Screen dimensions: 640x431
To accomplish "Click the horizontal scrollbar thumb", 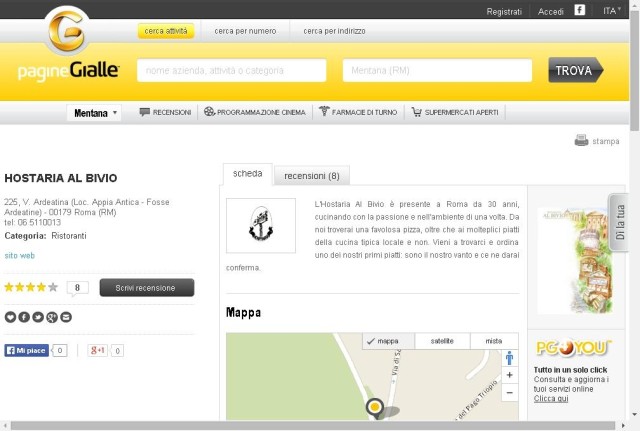I will tap(313, 426).
